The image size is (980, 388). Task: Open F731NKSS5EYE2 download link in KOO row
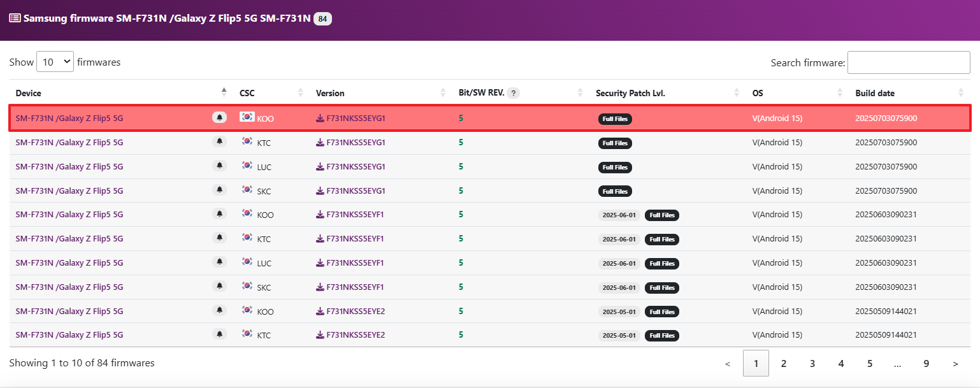[x=350, y=311]
